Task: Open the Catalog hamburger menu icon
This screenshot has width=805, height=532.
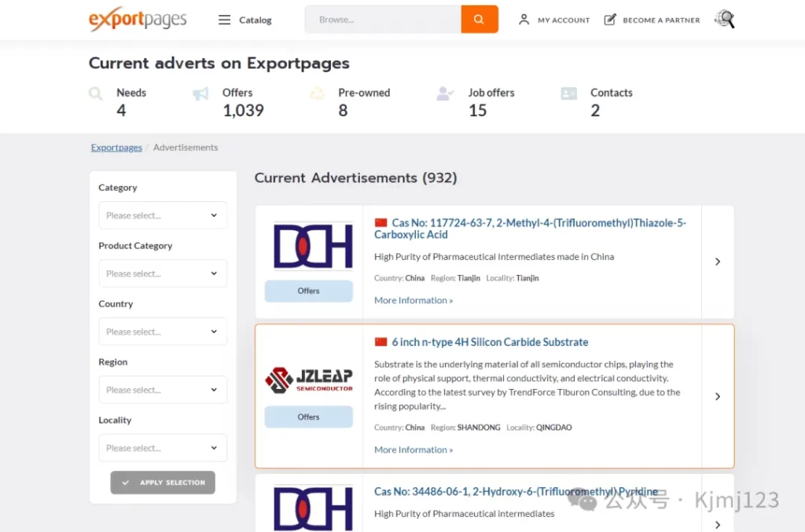Action: point(224,20)
